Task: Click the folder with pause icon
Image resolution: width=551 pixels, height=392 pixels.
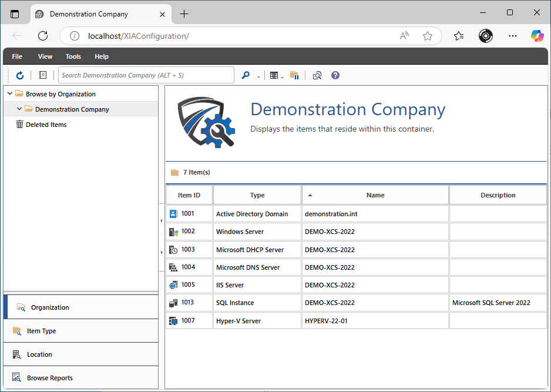Action: [294, 75]
